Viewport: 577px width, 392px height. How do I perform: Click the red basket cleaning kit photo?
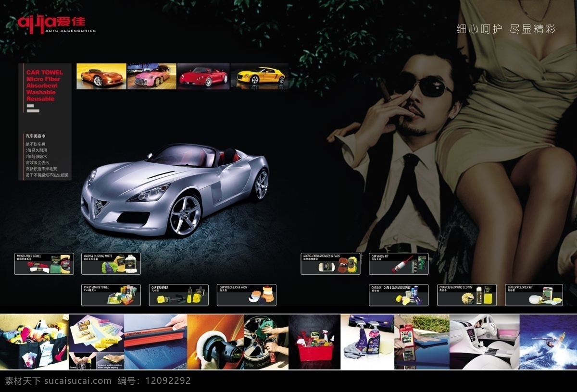(x=314, y=342)
